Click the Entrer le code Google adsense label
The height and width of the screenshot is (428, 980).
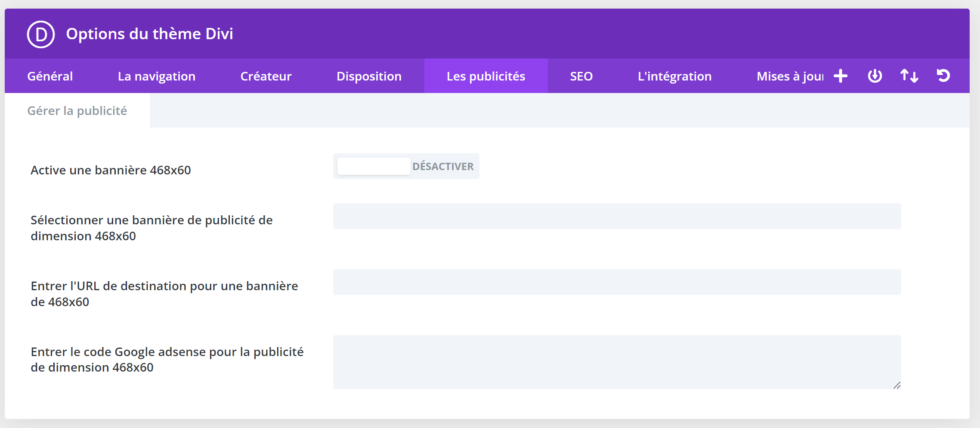coord(167,360)
